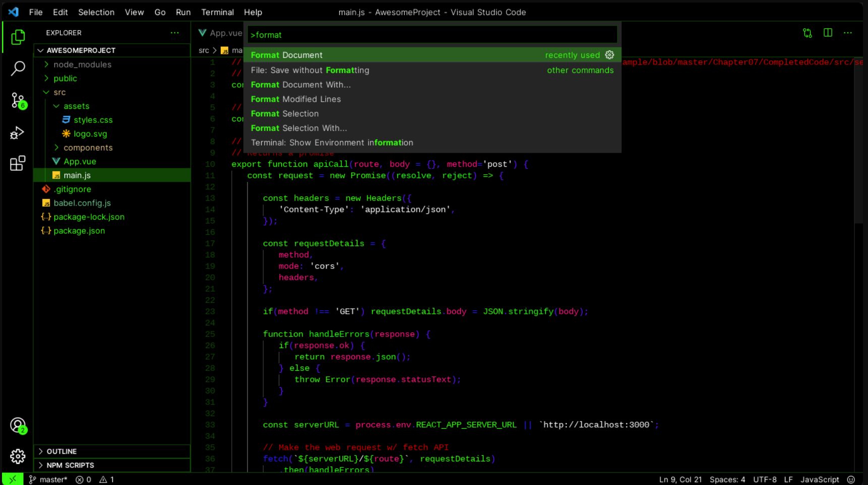Open the Explorer view in activity bar

tap(18, 37)
